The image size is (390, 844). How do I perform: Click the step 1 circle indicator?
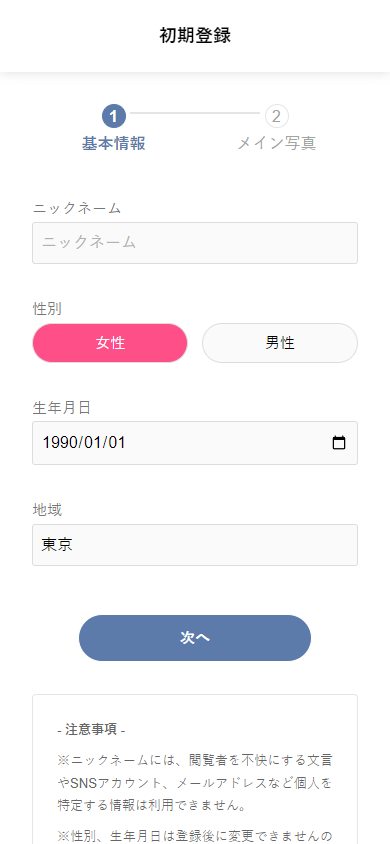pyautogui.click(x=114, y=116)
